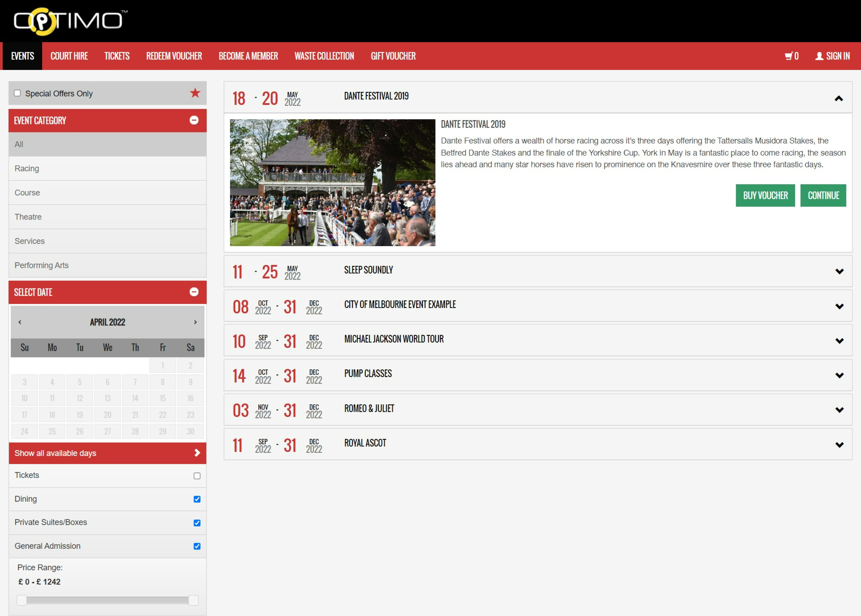Click the Dante Festival racecourse photo
This screenshot has height=616, width=861.
(x=332, y=182)
